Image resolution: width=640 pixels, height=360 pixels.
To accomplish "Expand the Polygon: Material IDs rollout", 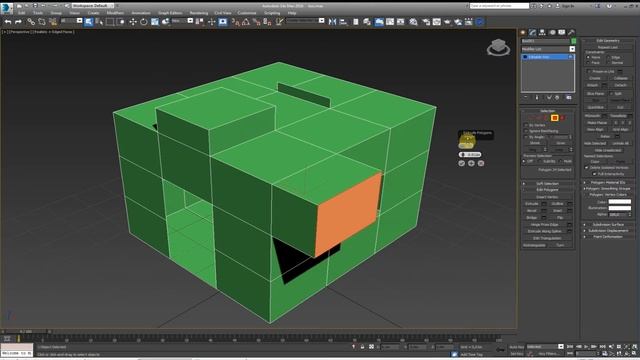I will [x=608, y=182].
